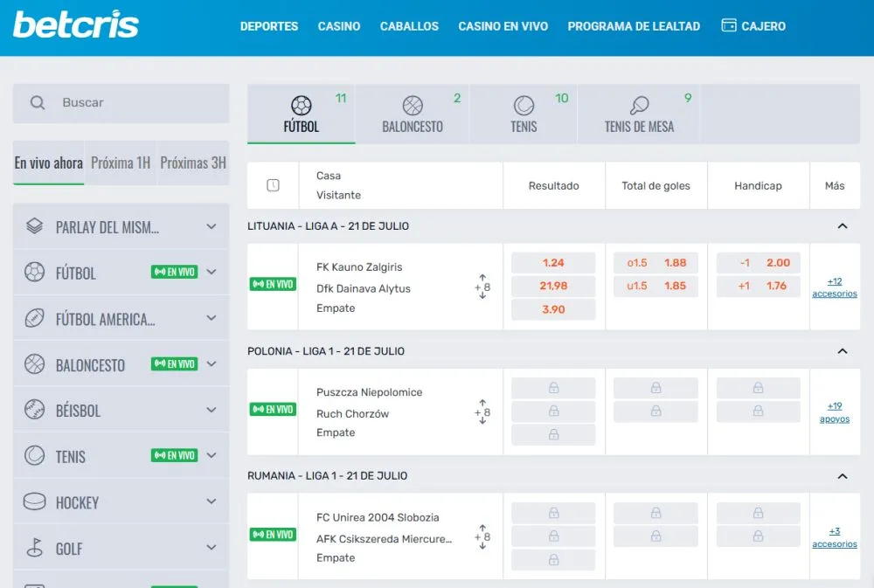Screen dimensions: 874x588
Task: Toggle the o1.5 total goals bet at 1.88
Action: coord(655,263)
